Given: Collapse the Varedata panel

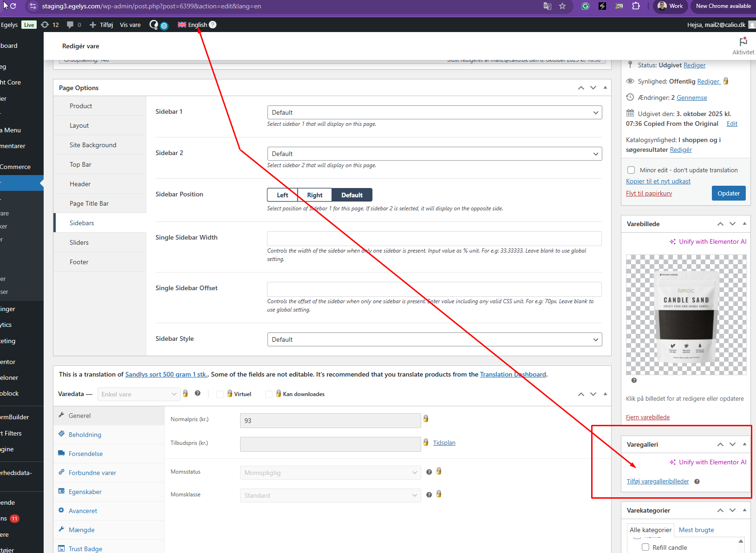Looking at the screenshot, I should (605, 394).
